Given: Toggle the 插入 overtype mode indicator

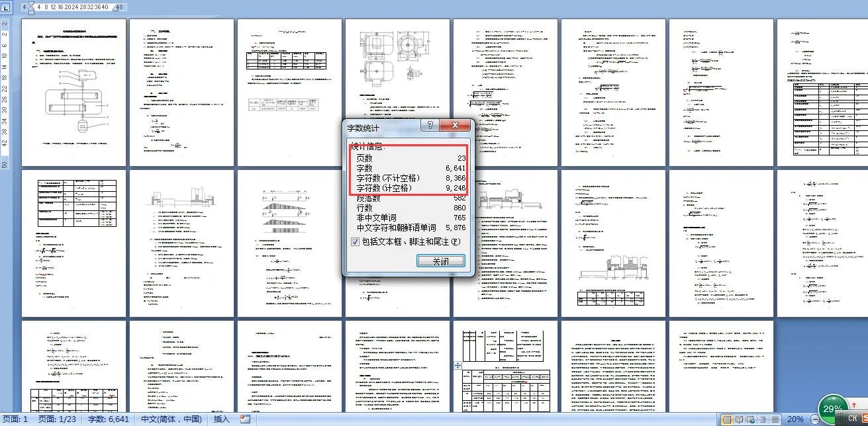Looking at the screenshot, I should [x=222, y=419].
